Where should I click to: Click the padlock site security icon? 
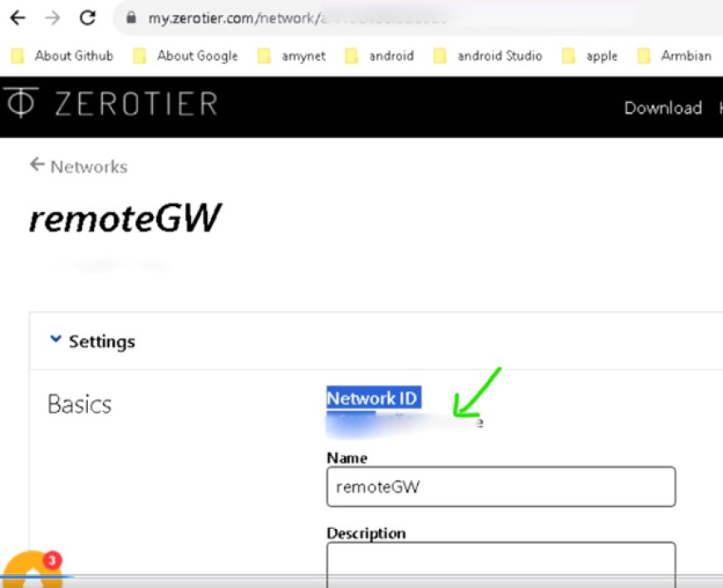131,18
